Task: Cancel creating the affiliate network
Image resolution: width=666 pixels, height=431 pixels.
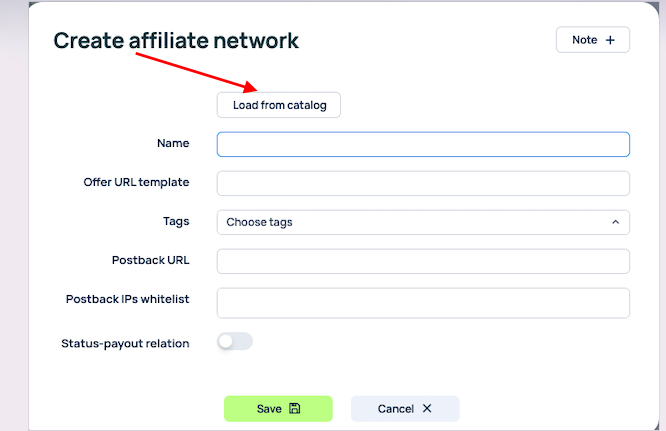Action: [405, 409]
